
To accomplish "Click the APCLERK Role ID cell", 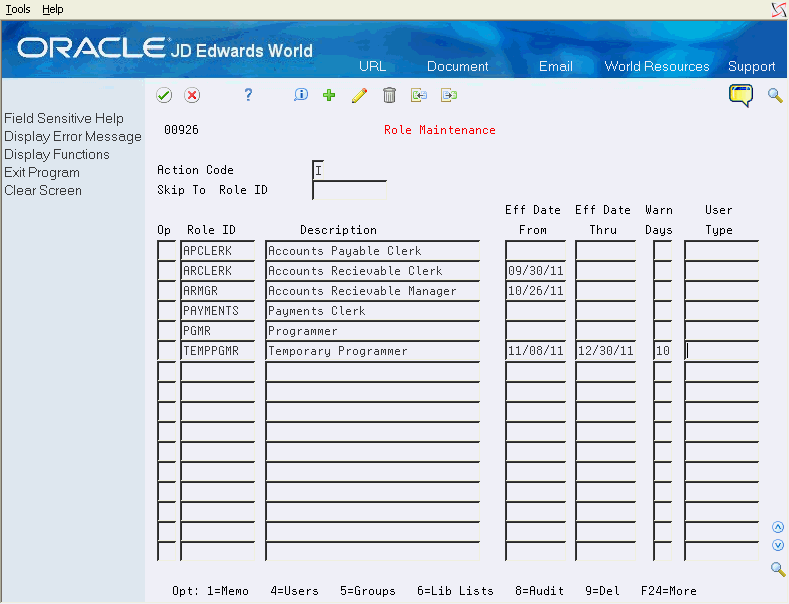I will [217, 251].
